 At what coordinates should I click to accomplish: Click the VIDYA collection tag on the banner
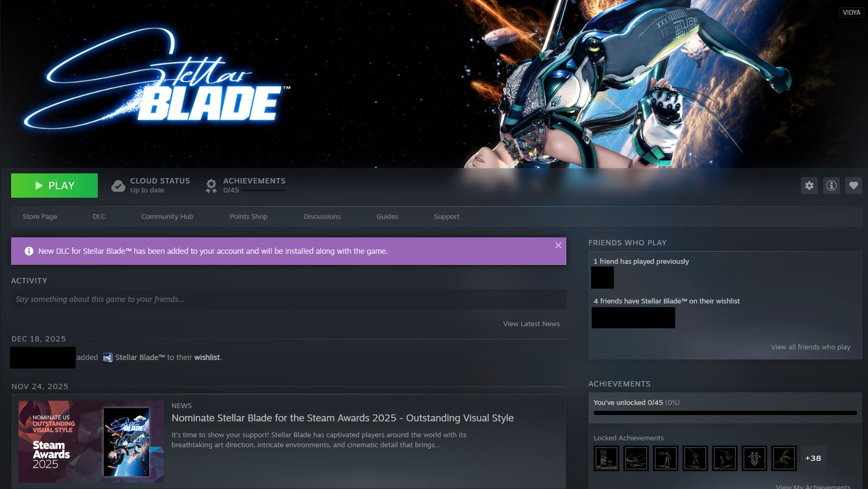point(852,12)
